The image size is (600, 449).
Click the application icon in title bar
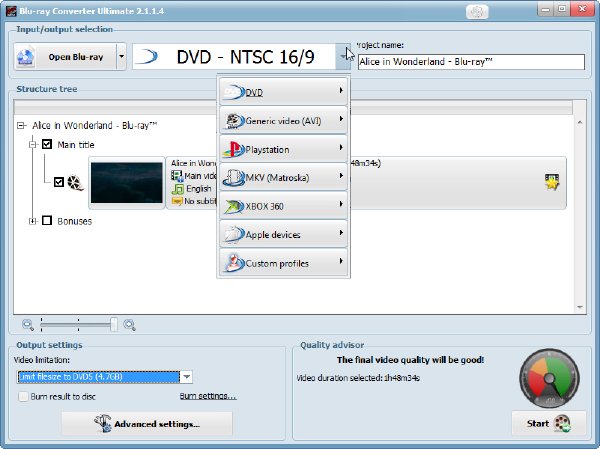coord(11,11)
